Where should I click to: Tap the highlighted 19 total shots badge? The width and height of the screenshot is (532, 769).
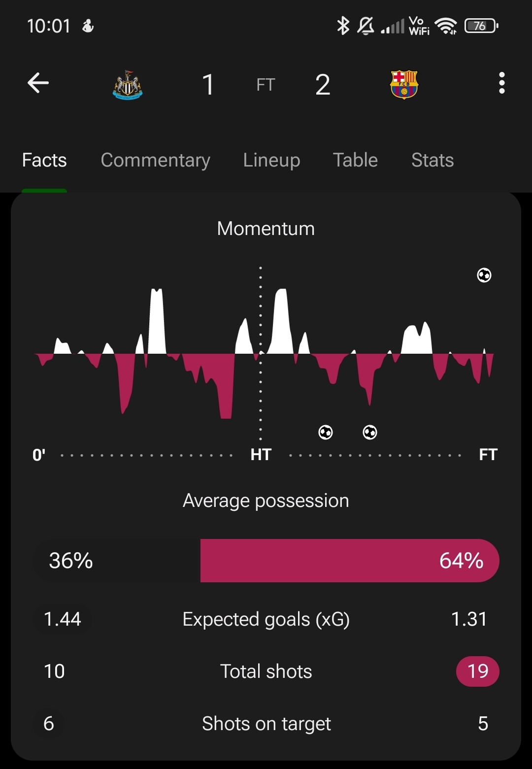477,671
